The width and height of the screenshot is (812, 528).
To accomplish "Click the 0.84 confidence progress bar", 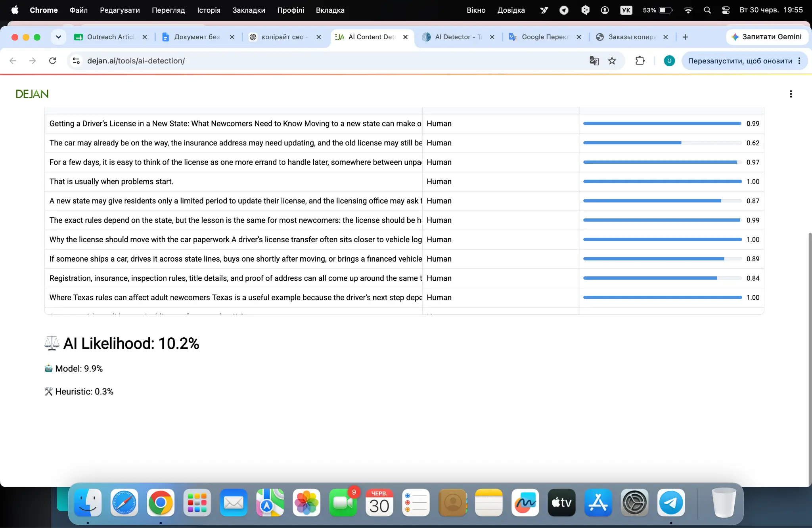I will tap(662, 278).
